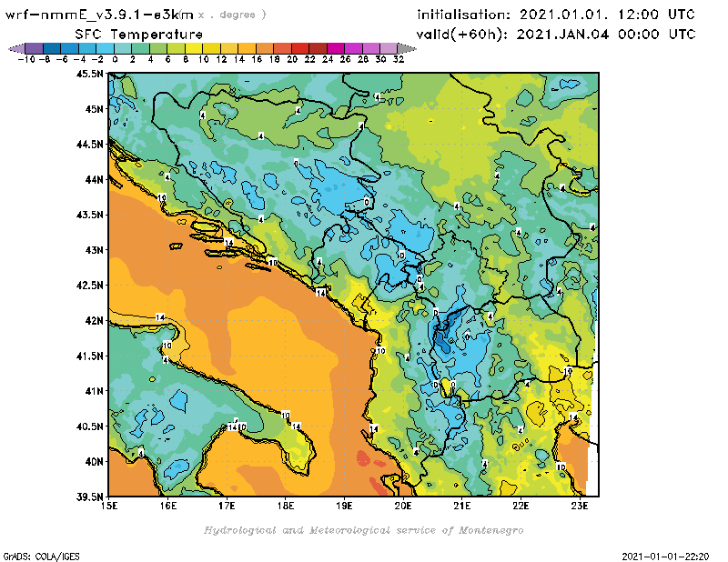Click the legend swatch between -4 and -2
The height and width of the screenshot is (562, 728).
point(87,48)
